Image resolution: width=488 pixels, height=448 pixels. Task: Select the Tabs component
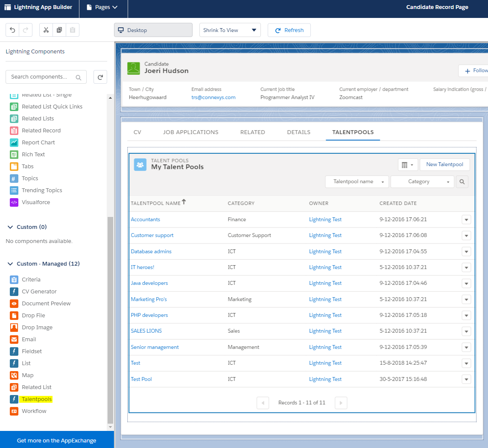22,167
